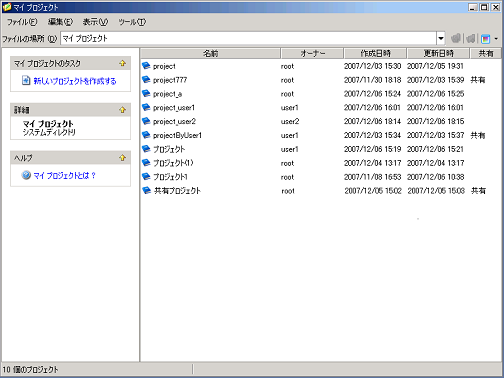Sort by オーナー column header
This screenshot has width=504, height=378.
pos(312,53)
